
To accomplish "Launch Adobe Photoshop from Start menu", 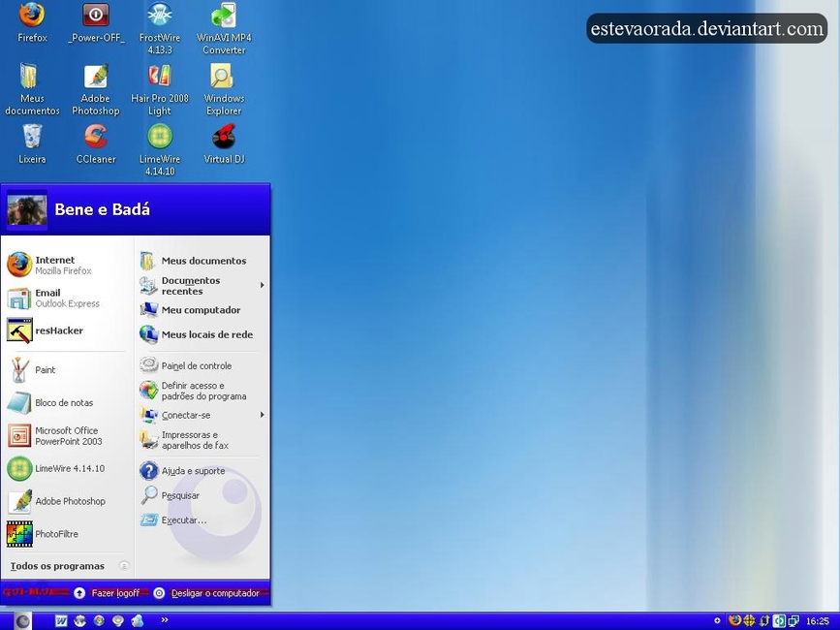I will point(67,501).
